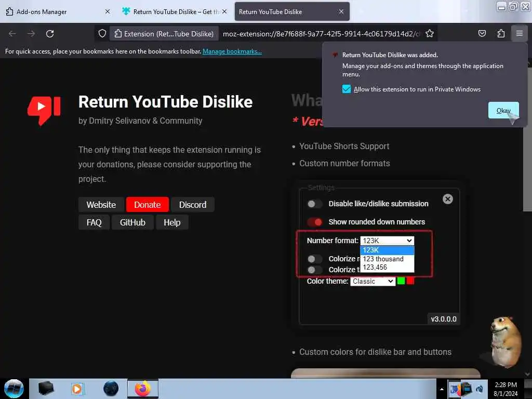Image resolution: width=532 pixels, height=399 pixels.
Task: Open the tracking protection shield icon
Action: click(102, 34)
